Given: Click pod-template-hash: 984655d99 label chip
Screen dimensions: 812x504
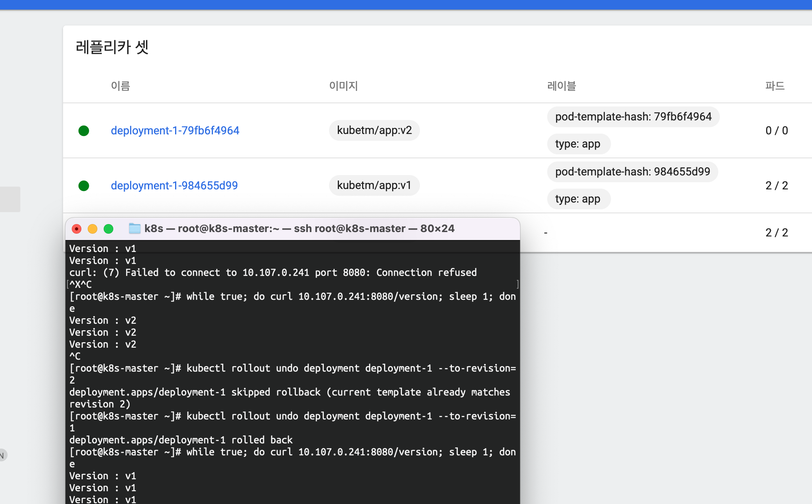Looking at the screenshot, I should coord(632,172).
